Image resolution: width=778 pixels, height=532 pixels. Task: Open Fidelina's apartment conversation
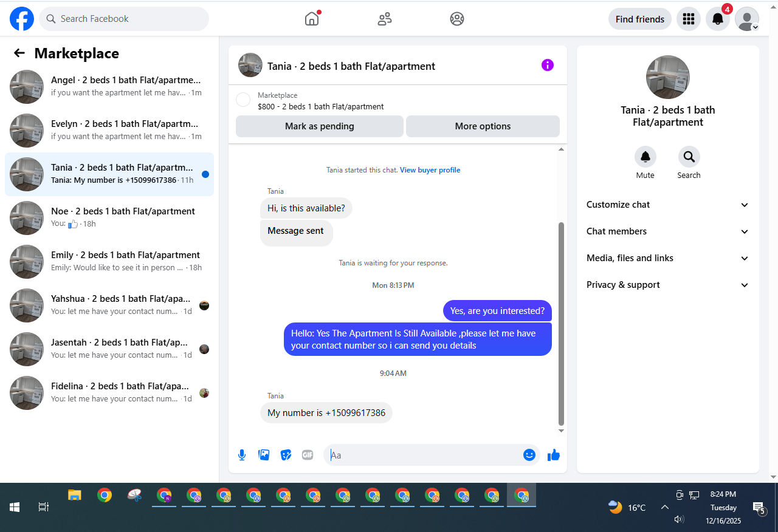(x=109, y=393)
